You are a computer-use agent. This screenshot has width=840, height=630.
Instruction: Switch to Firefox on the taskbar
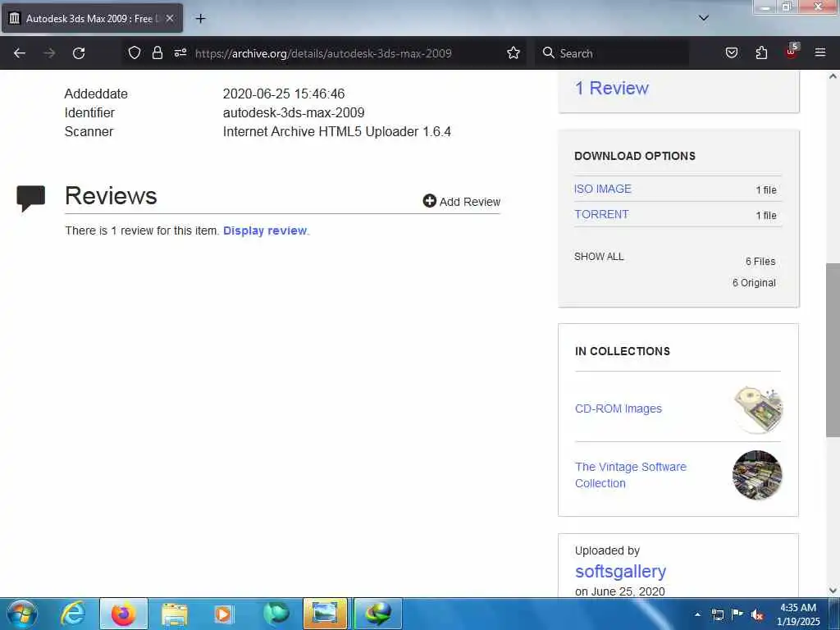pyautogui.click(x=124, y=614)
